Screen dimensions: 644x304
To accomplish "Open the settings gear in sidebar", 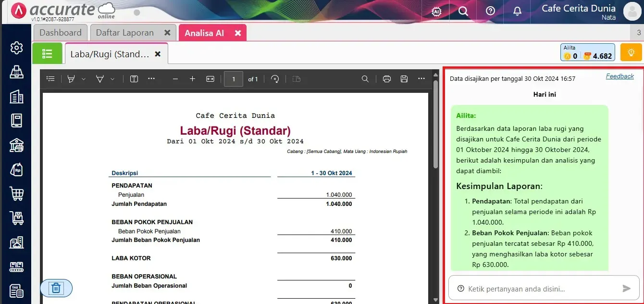I will [17, 48].
